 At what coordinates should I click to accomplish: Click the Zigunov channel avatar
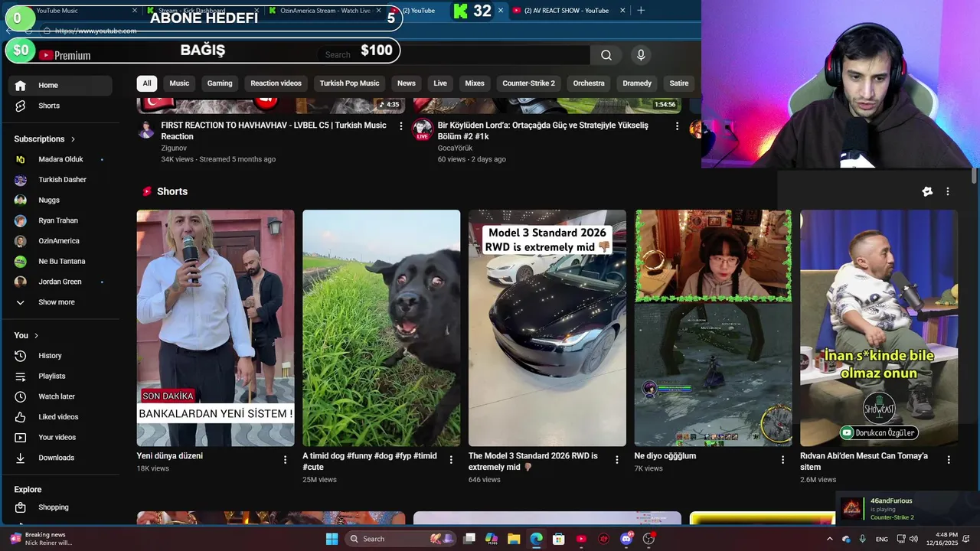click(146, 129)
